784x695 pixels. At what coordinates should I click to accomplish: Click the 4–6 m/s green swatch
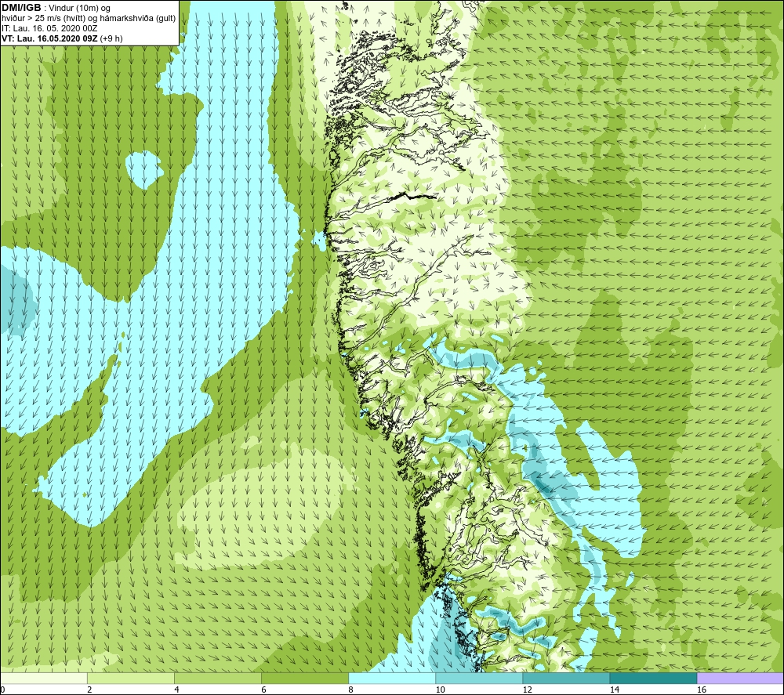(218, 678)
